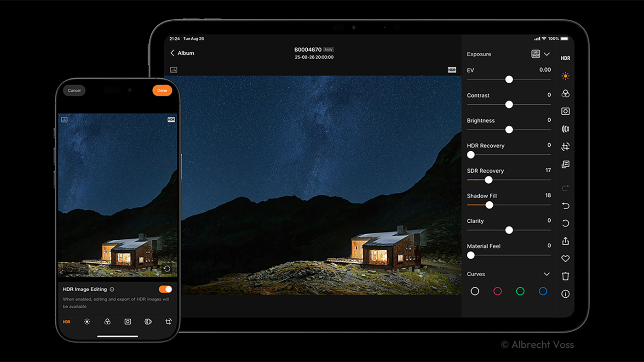The height and width of the screenshot is (362, 644).
Task: Click the redo arrow in the tablet sidebar
Action: 565,188
